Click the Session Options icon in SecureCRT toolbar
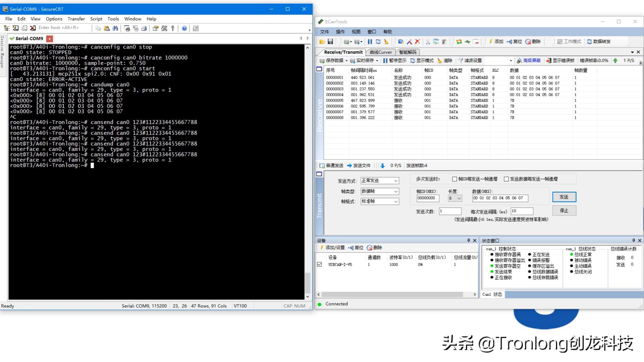The width and height of the screenshot is (644, 362). pos(155,28)
